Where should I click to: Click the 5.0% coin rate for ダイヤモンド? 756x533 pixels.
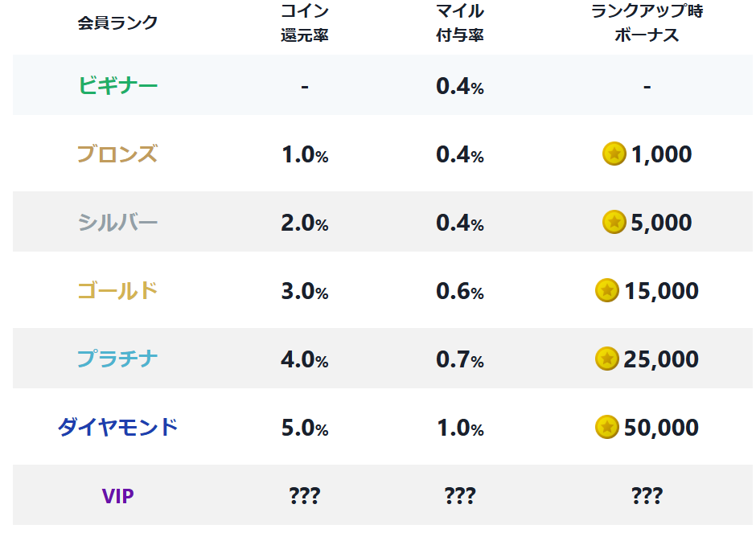(x=305, y=428)
